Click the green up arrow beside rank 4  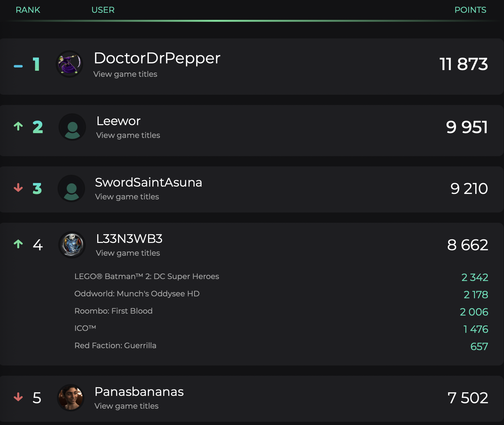pyautogui.click(x=18, y=244)
